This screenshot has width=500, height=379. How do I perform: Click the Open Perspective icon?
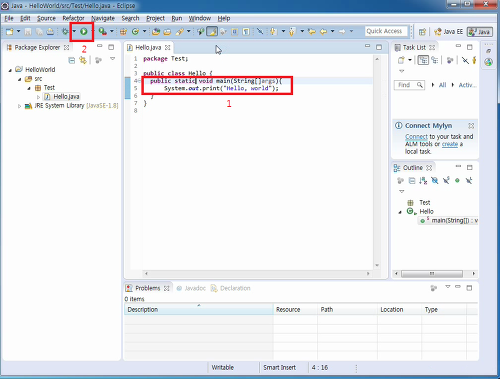[422, 32]
